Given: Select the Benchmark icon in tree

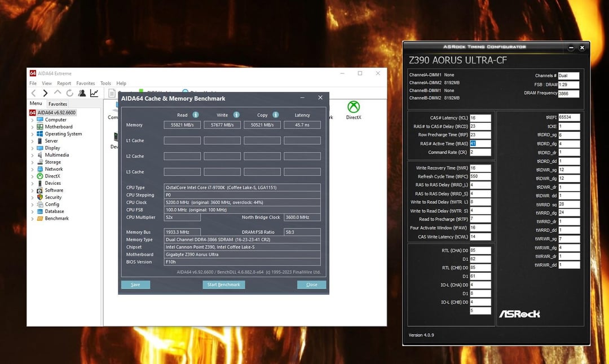Looking at the screenshot, I should coord(39,218).
